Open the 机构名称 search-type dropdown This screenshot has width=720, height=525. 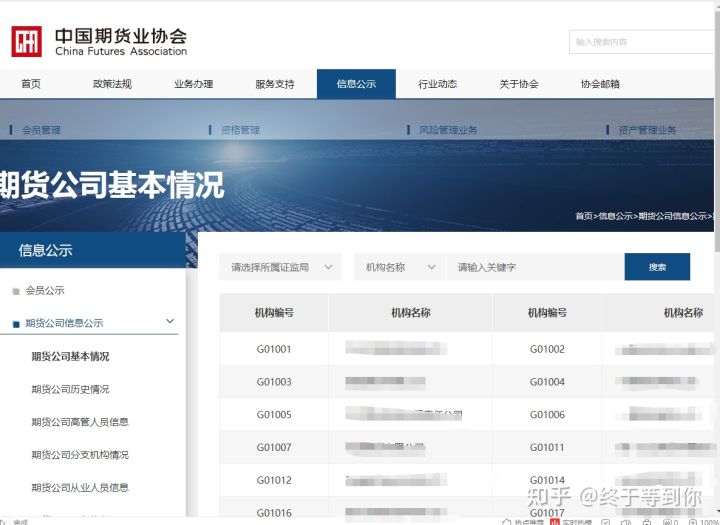point(399,267)
